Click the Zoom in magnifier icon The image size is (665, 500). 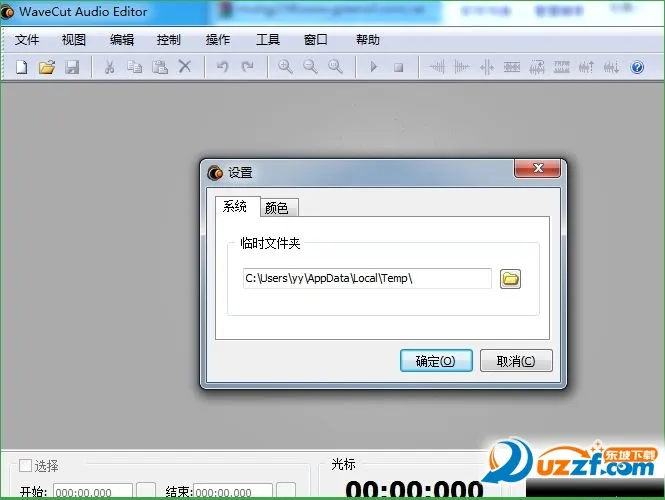point(285,67)
